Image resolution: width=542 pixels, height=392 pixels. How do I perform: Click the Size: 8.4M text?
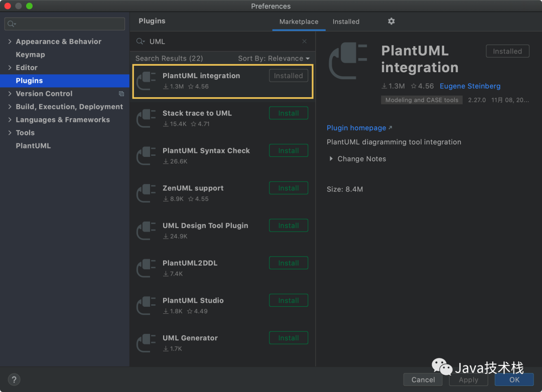pos(345,189)
